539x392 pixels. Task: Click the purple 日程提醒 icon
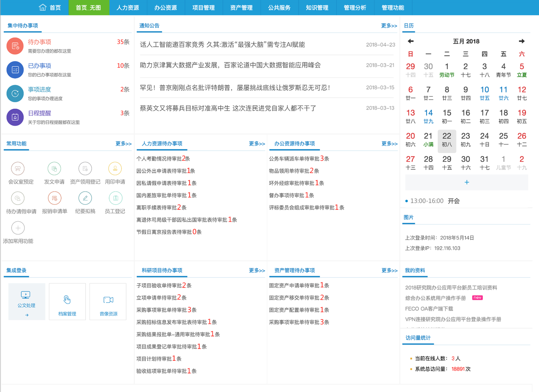[x=15, y=117]
